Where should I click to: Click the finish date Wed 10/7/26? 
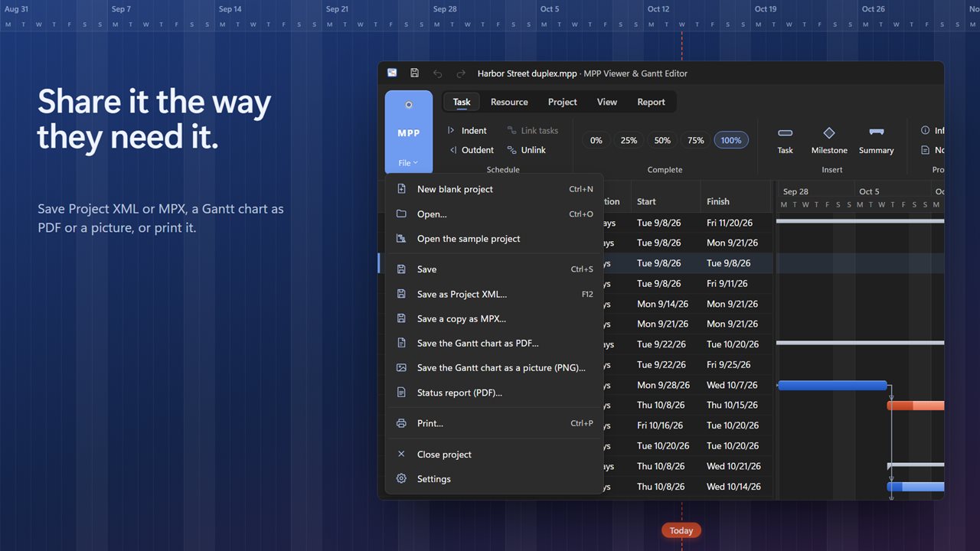tap(732, 385)
